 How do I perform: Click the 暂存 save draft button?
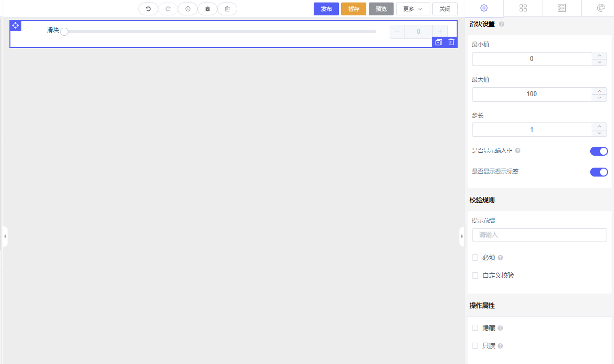(353, 9)
